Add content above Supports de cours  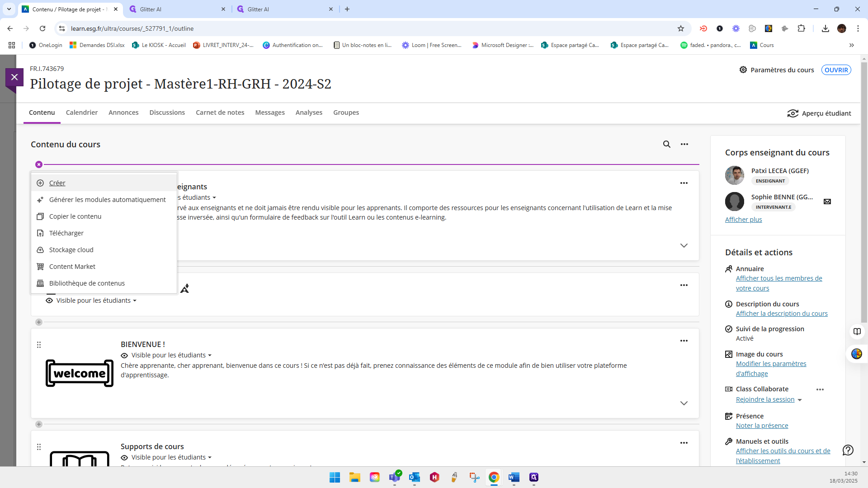pyautogui.click(x=39, y=424)
